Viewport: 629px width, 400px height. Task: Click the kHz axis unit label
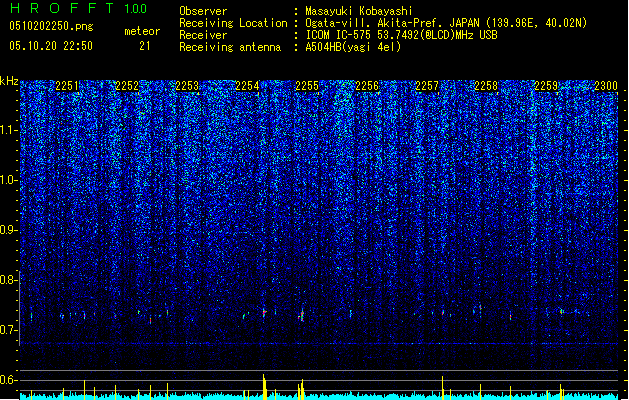[x=9, y=81]
